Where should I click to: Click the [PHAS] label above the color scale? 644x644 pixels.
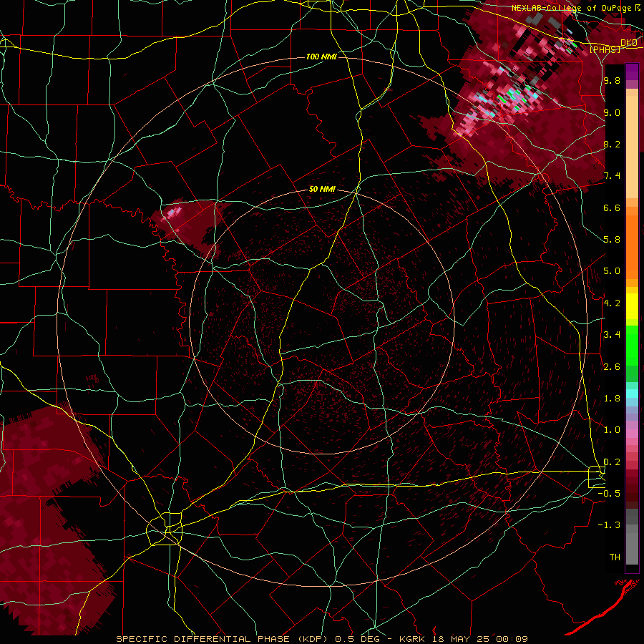coord(605,50)
